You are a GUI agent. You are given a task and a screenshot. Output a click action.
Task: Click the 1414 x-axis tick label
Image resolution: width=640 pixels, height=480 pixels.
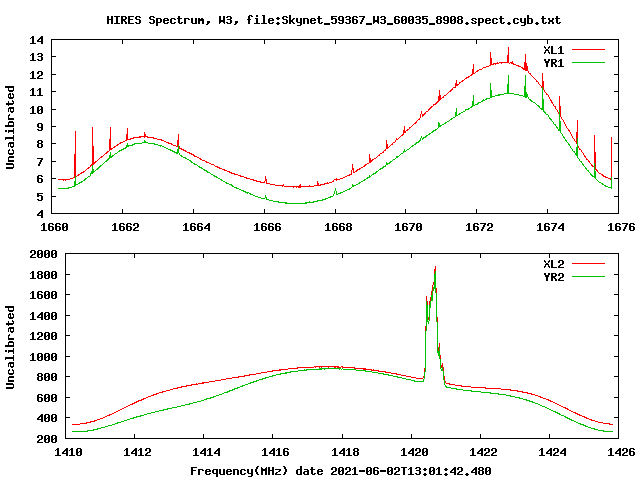[x=207, y=452]
